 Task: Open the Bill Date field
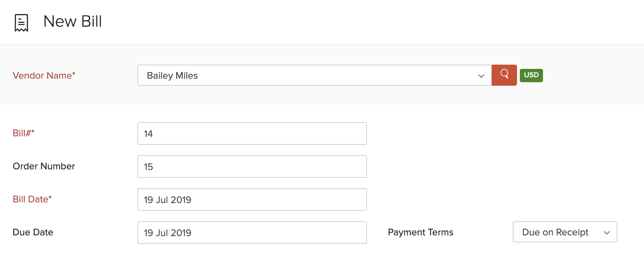click(252, 200)
